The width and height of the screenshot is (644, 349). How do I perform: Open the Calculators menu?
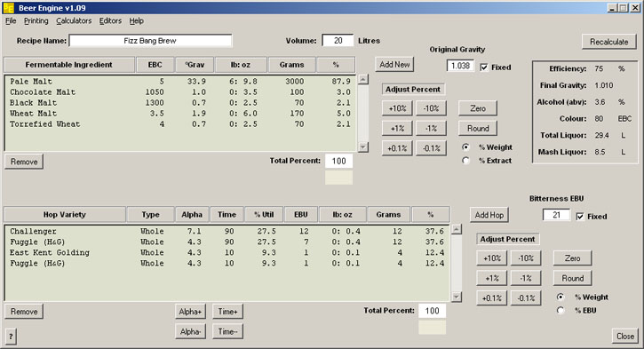pyautogui.click(x=74, y=21)
